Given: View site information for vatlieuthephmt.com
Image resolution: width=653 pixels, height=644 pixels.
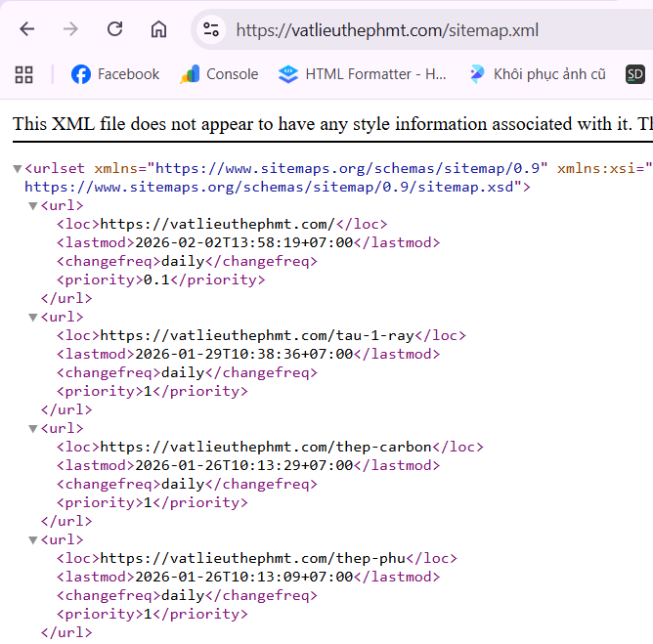Looking at the screenshot, I should [x=211, y=29].
